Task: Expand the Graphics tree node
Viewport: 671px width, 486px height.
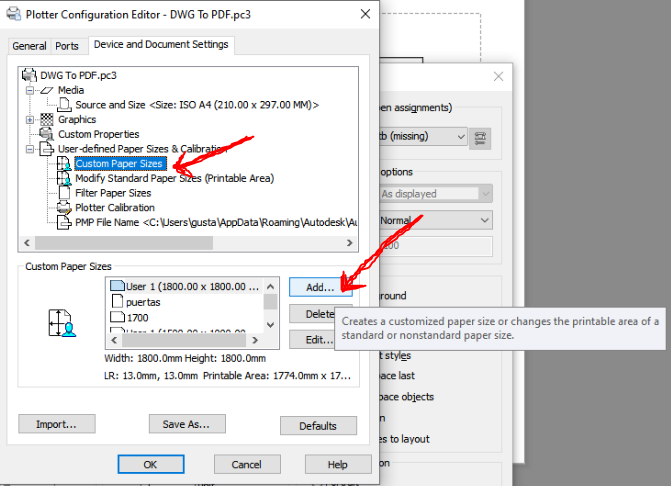Action: [x=30, y=119]
